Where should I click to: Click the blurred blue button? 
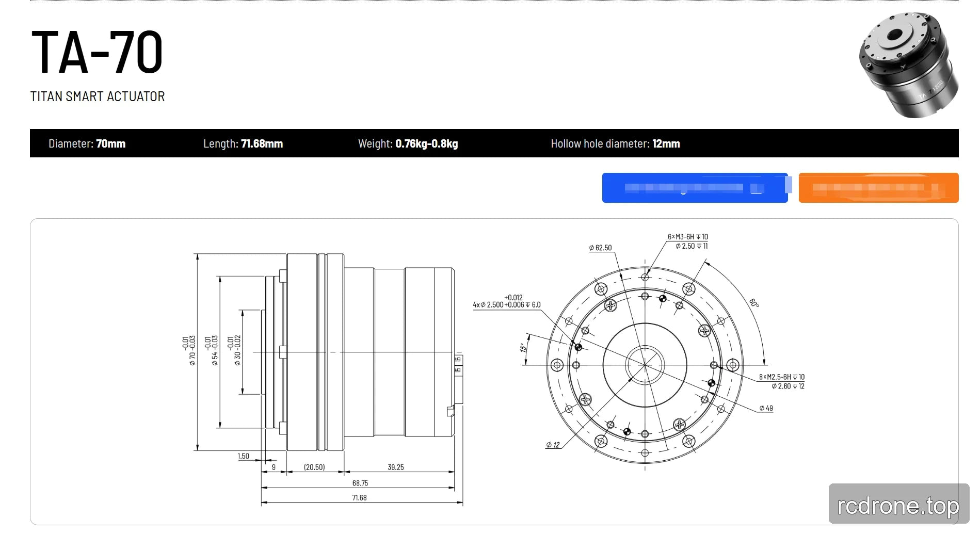click(695, 188)
